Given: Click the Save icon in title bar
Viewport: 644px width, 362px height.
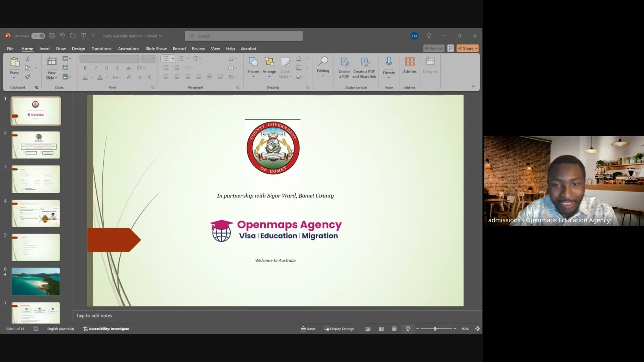Looking at the screenshot, I should pyautogui.click(x=52, y=36).
